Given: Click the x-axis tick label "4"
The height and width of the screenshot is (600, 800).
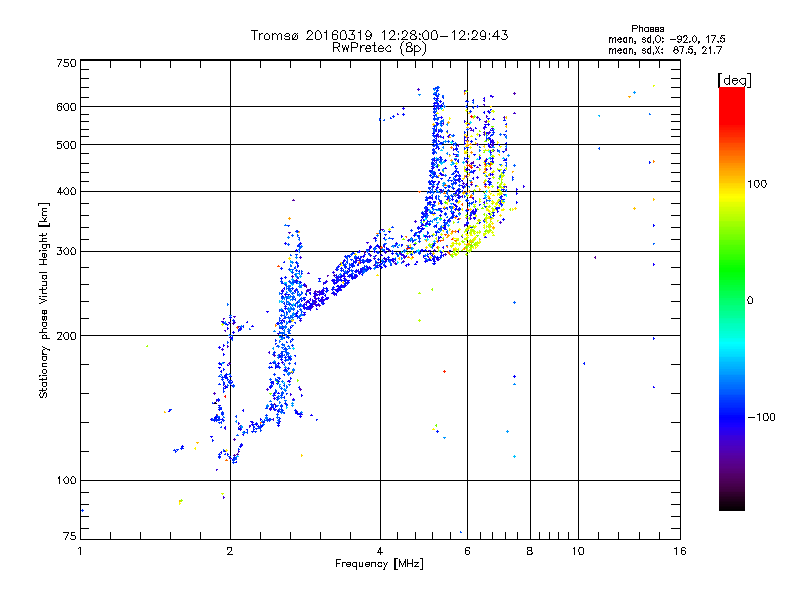Looking at the screenshot, I should [x=380, y=551].
